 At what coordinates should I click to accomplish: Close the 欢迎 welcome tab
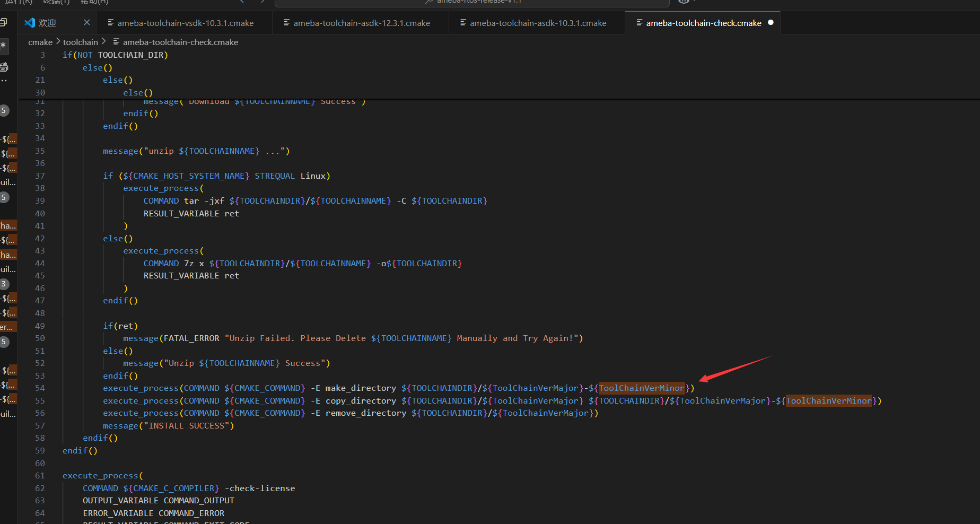point(87,22)
